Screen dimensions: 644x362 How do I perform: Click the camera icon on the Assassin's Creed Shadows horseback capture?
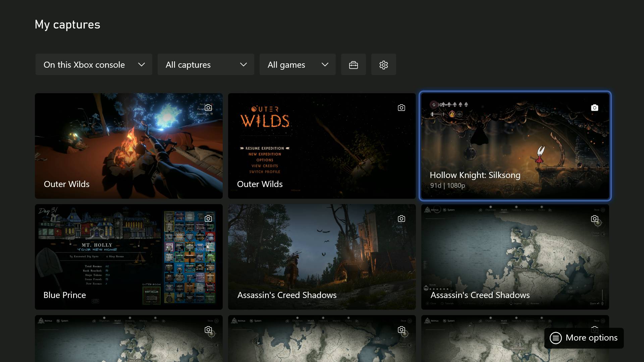(x=401, y=218)
